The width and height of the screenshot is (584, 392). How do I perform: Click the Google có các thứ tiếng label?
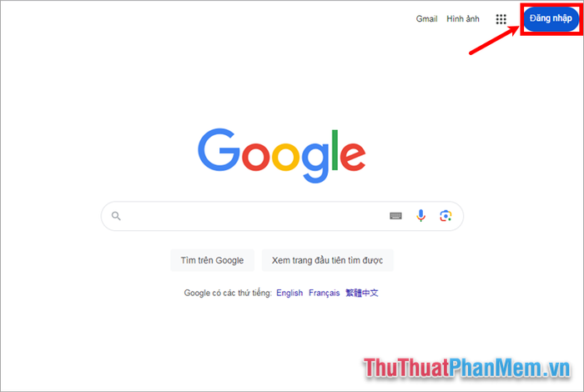click(228, 293)
